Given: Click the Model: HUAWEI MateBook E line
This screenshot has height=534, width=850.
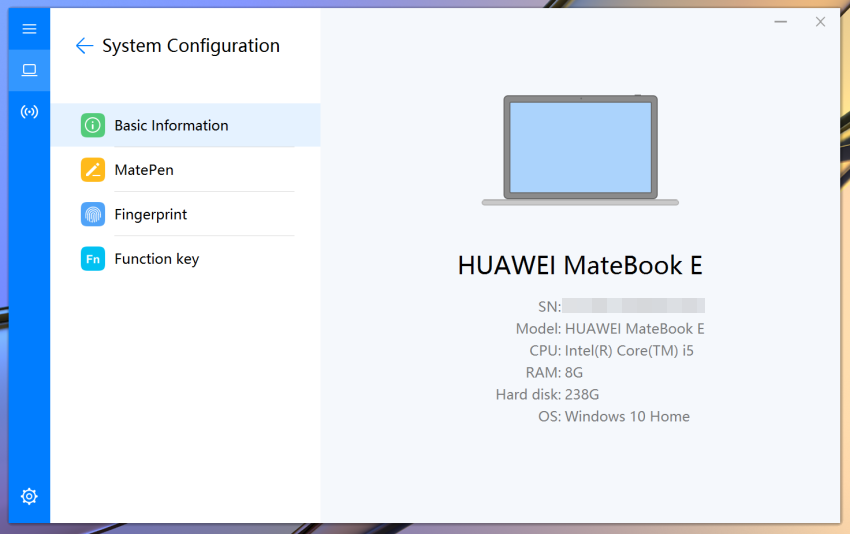Looking at the screenshot, I should tap(610, 329).
